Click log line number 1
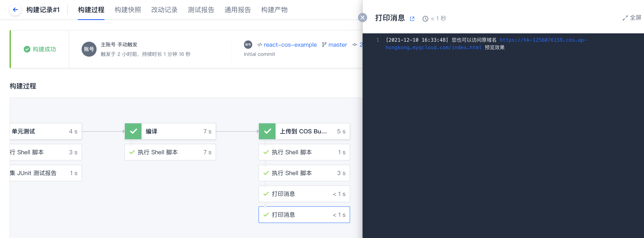The height and width of the screenshot is (238, 644). [x=378, y=40]
